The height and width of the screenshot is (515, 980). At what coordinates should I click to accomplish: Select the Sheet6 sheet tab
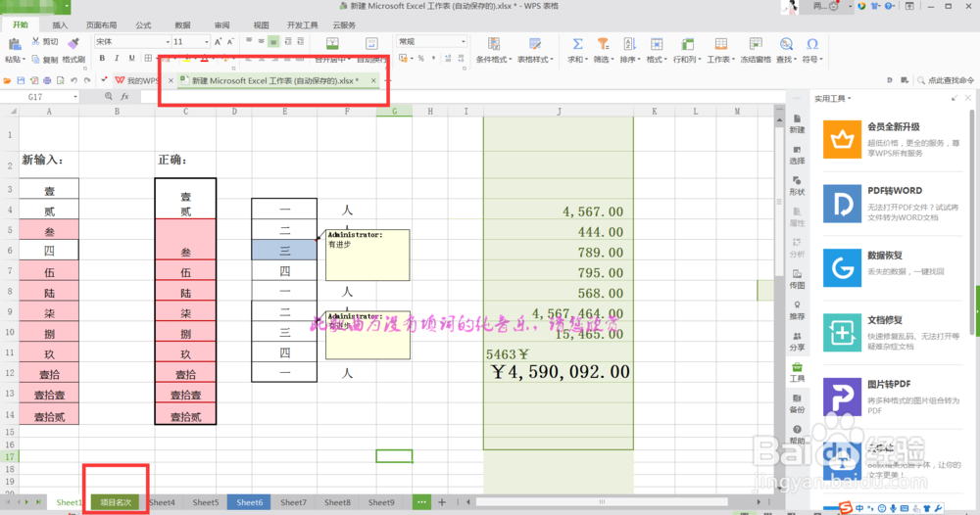tap(249, 502)
